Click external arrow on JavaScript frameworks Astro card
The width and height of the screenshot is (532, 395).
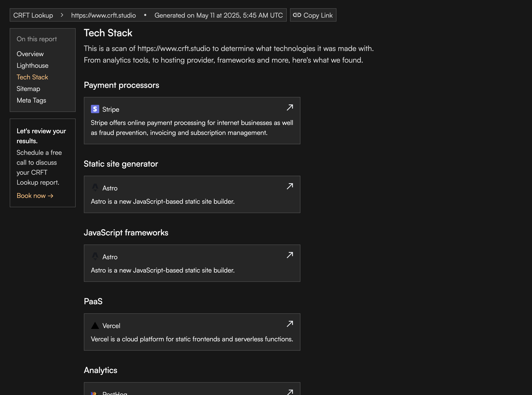(290, 255)
